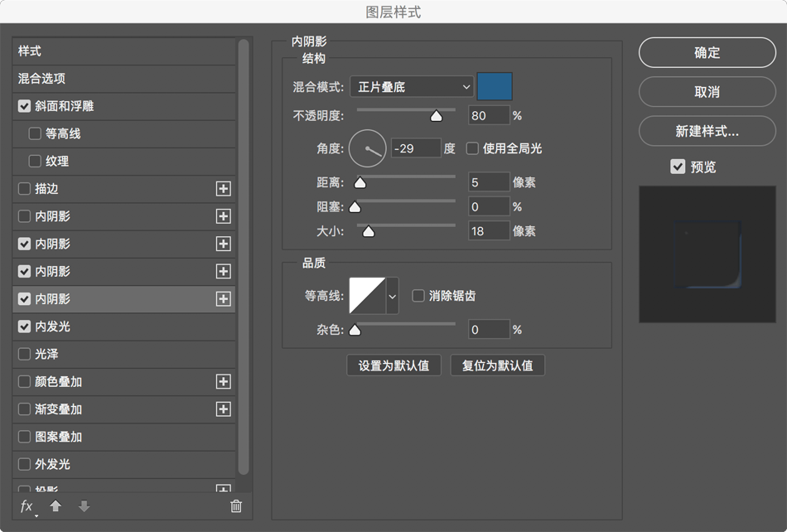Click the 确定 button
The width and height of the screenshot is (787, 532).
[707, 52]
